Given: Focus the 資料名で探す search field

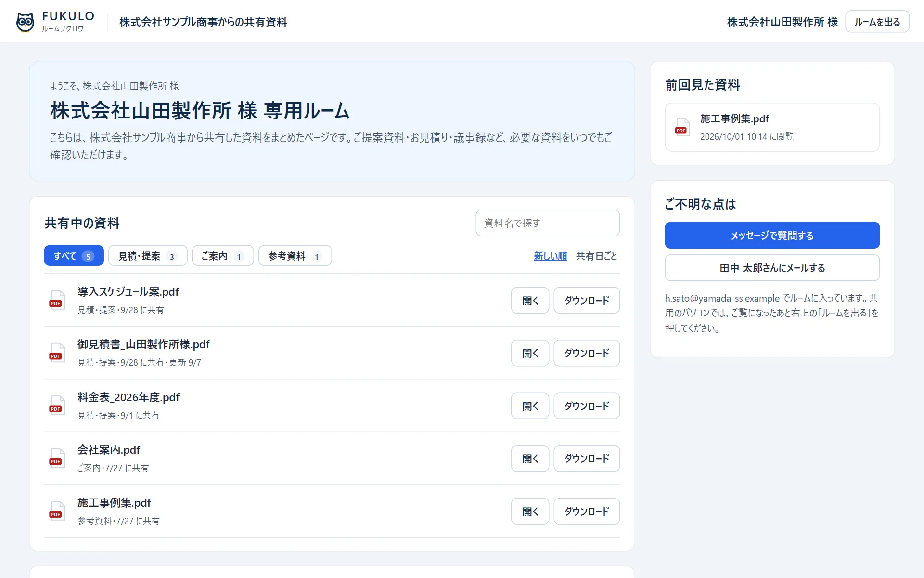Looking at the screenshot, I should 548,223.
